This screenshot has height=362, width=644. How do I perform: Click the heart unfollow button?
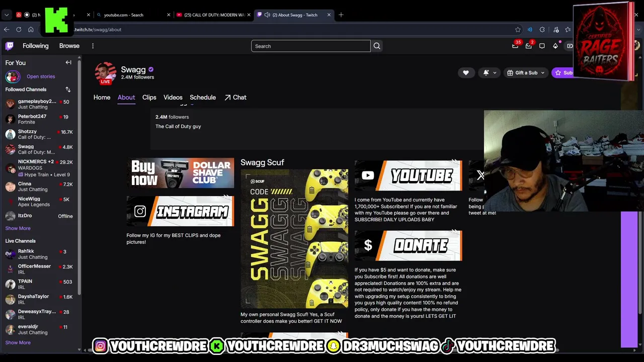466,73
